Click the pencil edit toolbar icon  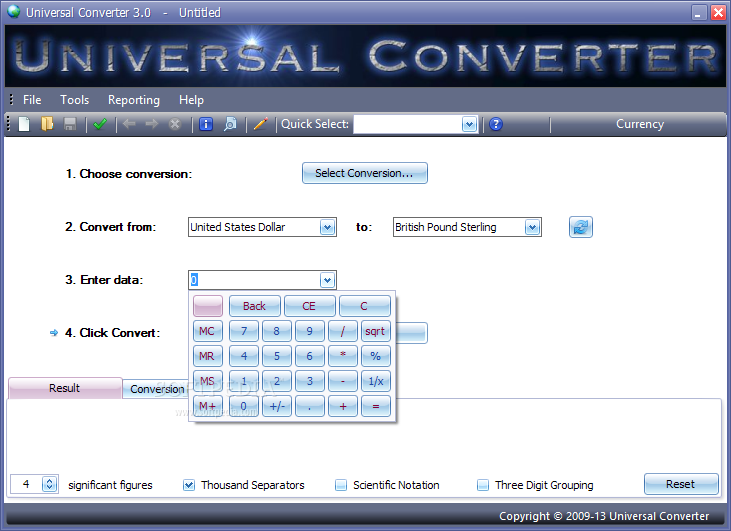coord(261,124)
